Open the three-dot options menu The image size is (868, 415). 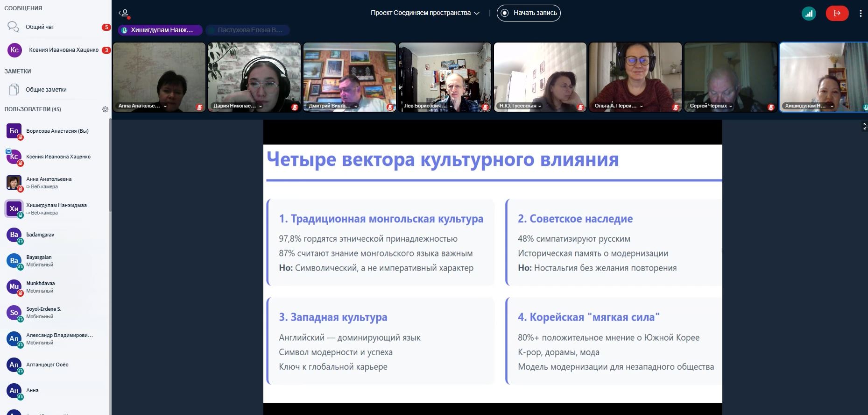click(860, 14)
